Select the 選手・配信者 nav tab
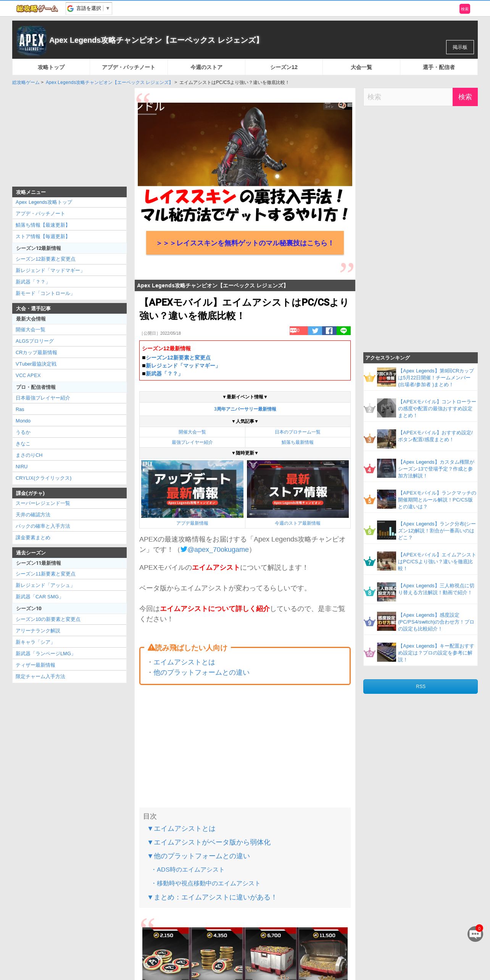The height and width of the screenshot is (980, 490). [x=439, y=67]
